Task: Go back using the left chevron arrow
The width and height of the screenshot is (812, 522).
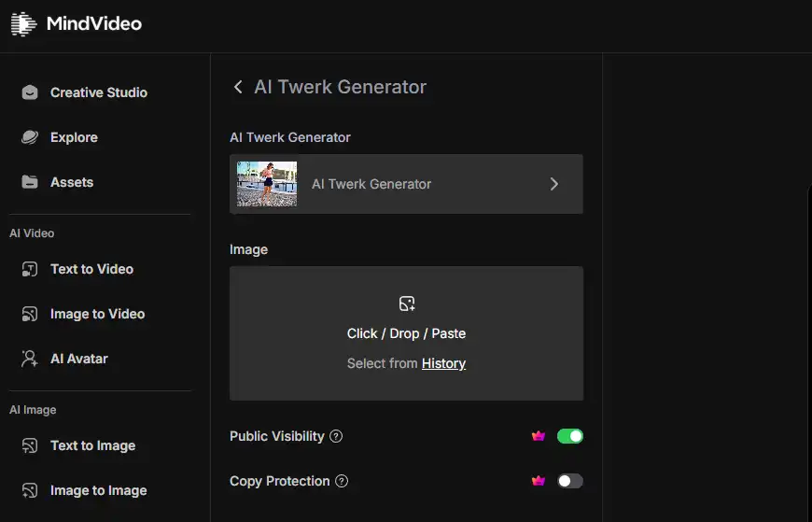Action: 238,87
